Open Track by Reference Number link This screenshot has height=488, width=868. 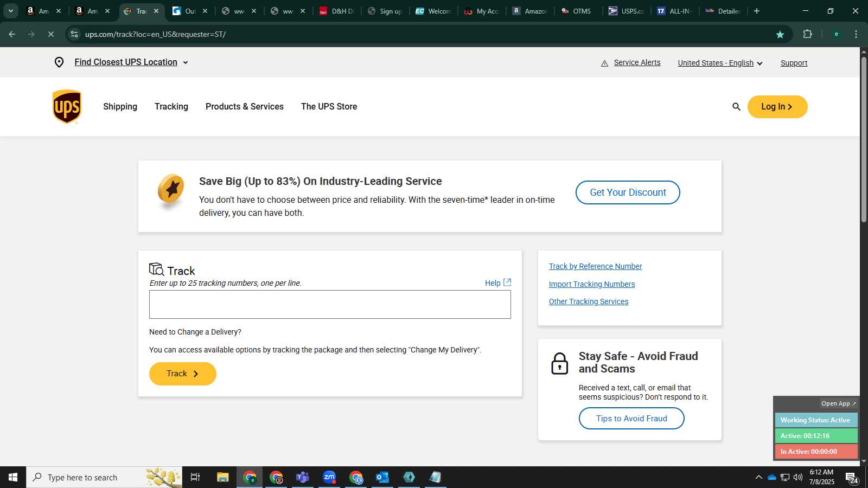[x=595, y=266]
